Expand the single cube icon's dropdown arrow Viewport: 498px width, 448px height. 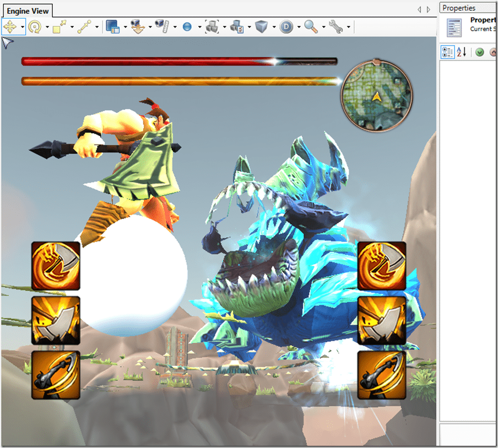click(x=274, y=27)
